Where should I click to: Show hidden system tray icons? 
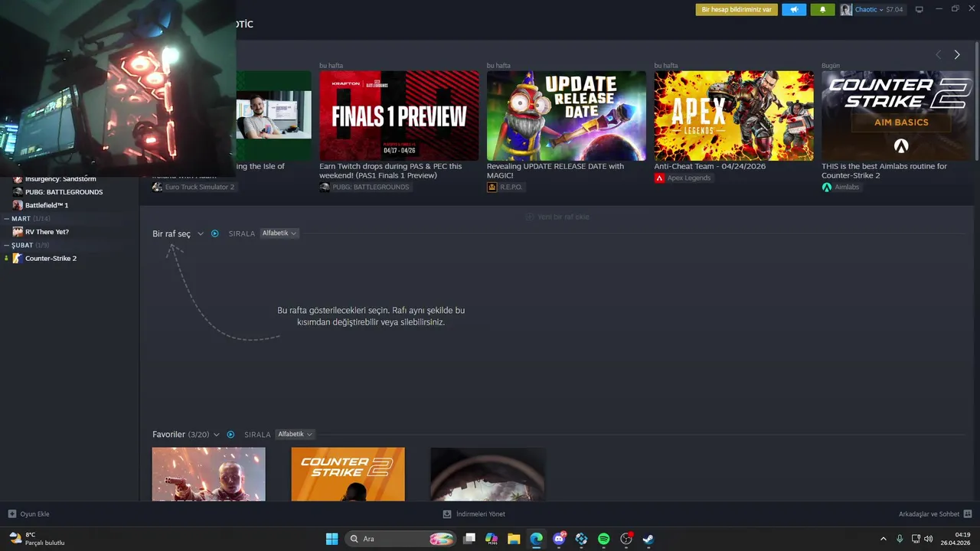tap(883, 539)
